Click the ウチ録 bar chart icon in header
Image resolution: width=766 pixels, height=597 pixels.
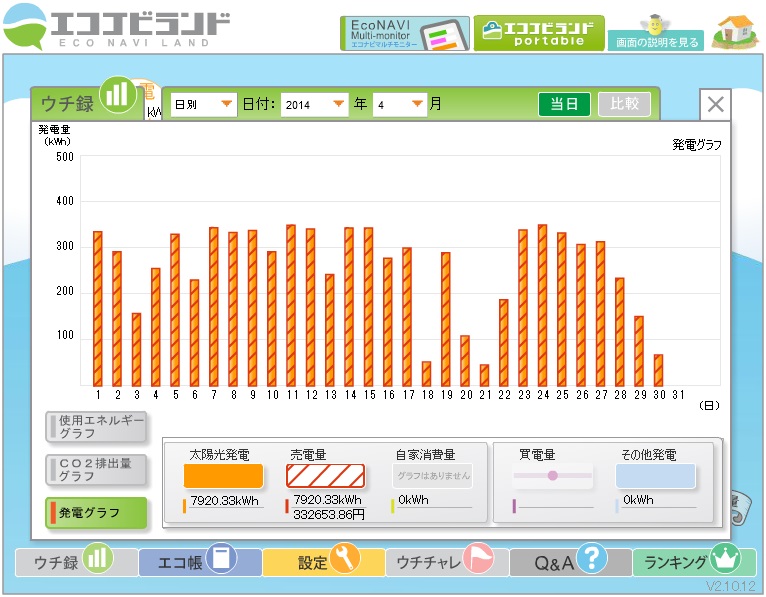pyautogui.click(x=117, y=94)
